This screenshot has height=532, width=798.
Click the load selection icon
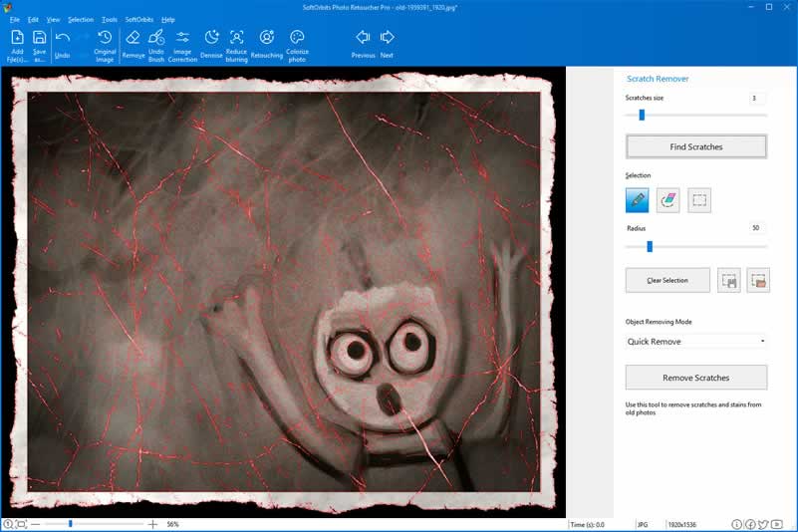coord(758,280)
